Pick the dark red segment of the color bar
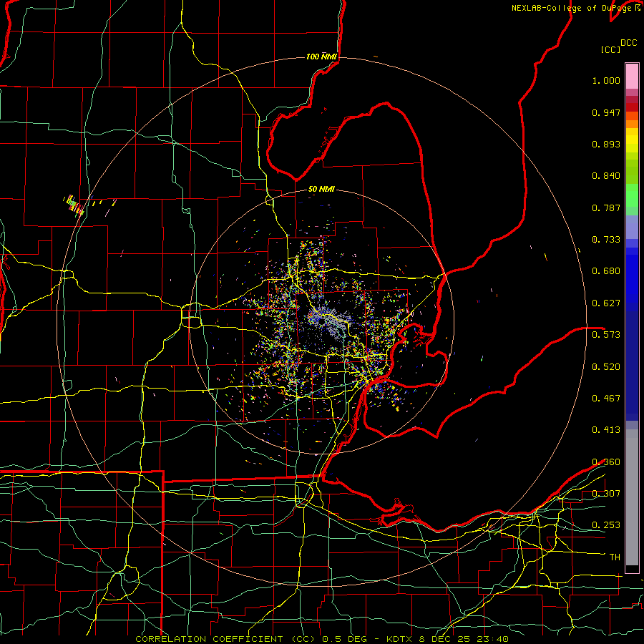644x644 pixels. (x=632, y=107)
